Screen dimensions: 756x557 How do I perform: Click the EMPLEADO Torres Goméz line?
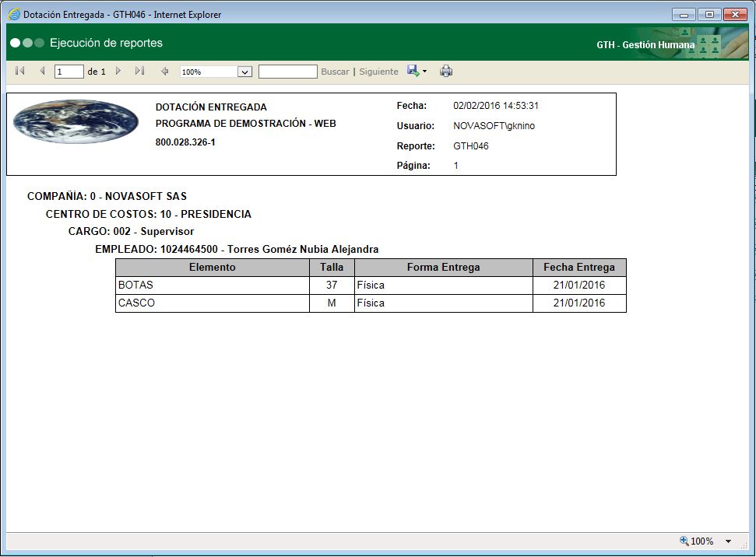click(x=237, y=249)
